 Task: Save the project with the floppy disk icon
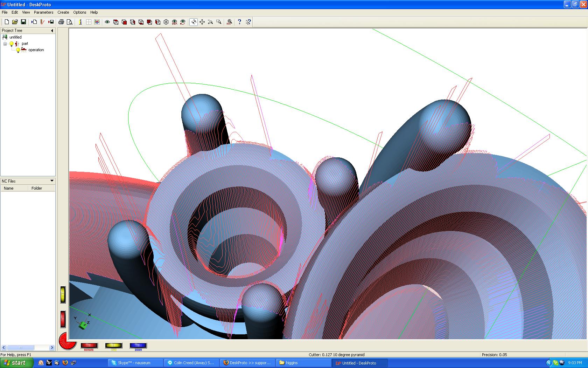click(23, 22)
